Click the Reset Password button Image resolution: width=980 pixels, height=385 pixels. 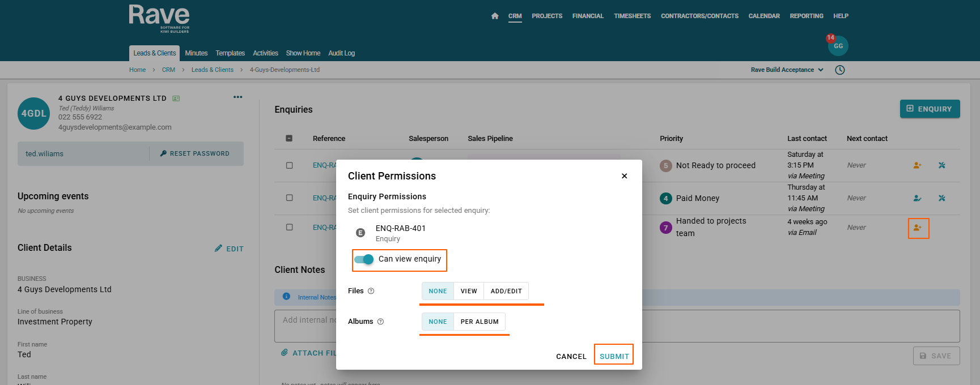pos(195,153)
